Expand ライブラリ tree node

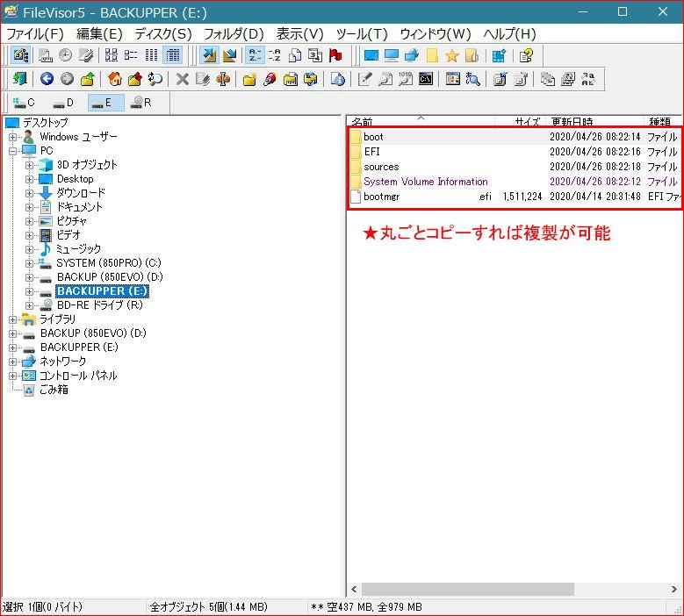12,319
